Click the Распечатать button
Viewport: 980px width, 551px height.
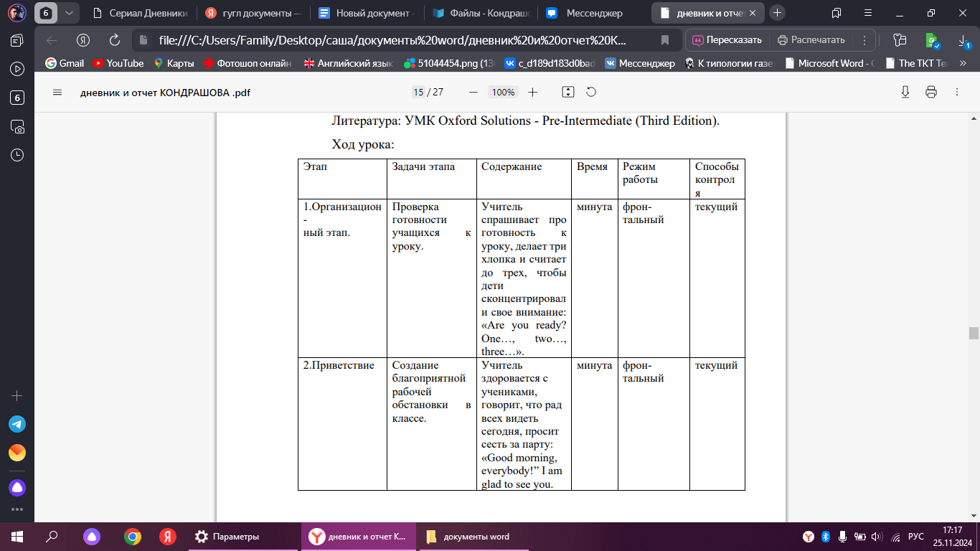tap(812, 40)
